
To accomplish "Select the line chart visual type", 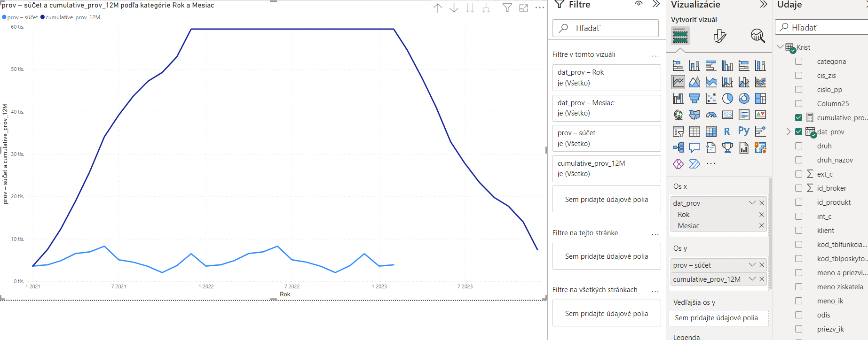I will click(x=678, y=82).
